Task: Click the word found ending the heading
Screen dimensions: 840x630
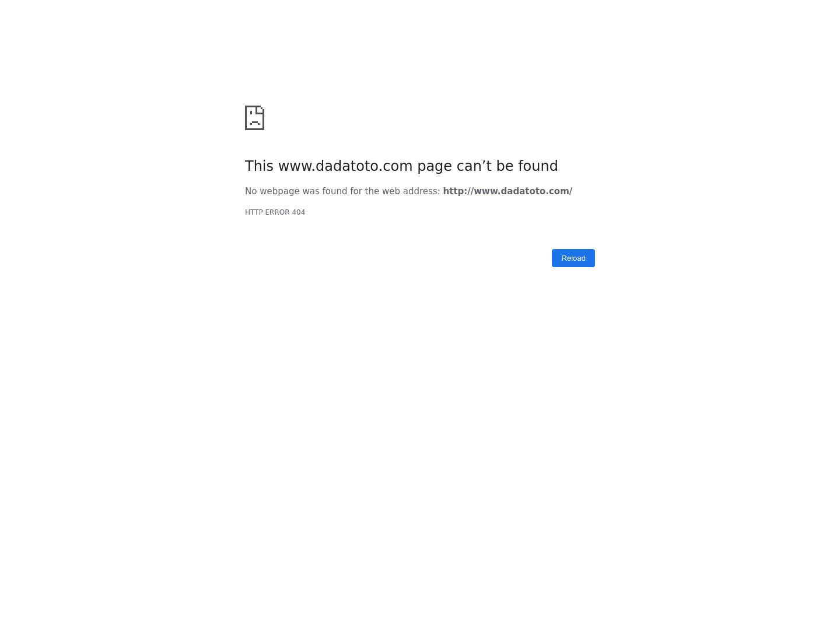Action: 538,166
